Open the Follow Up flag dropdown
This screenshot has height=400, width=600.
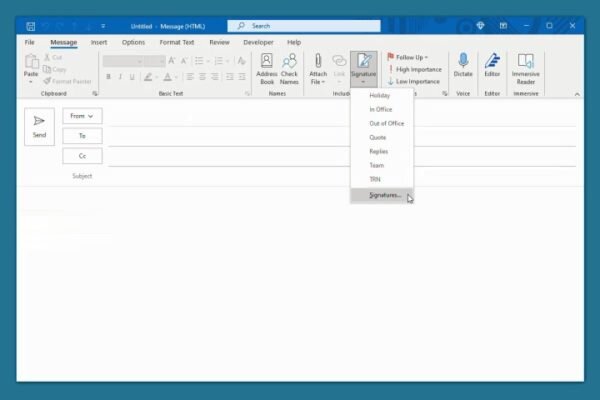click(x=408, y=57)
